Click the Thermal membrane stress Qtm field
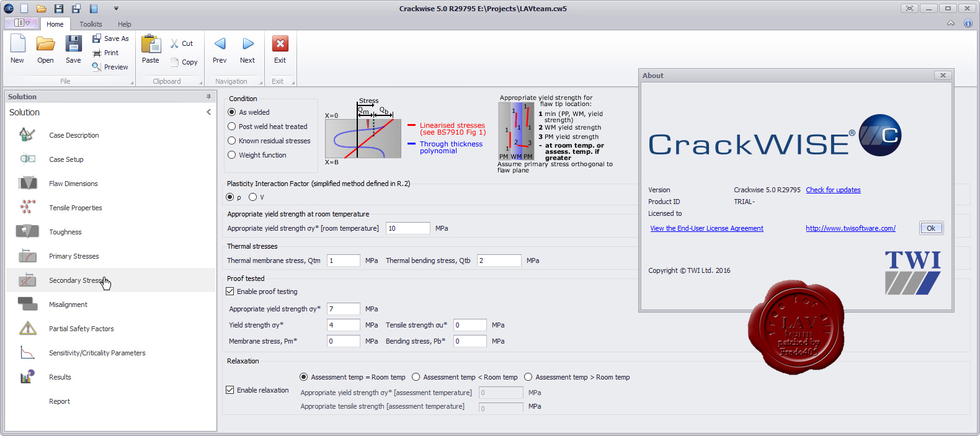 344,260
